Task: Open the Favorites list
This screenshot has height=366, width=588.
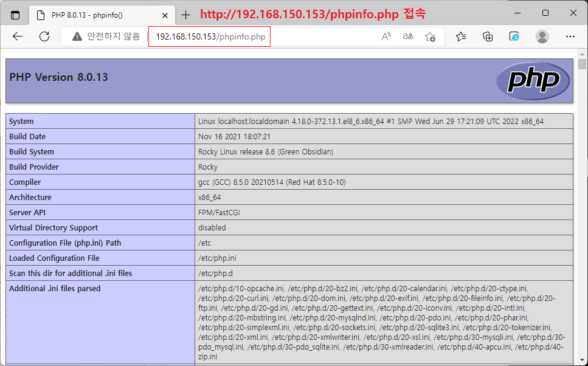Action: [x=461, y=36]
